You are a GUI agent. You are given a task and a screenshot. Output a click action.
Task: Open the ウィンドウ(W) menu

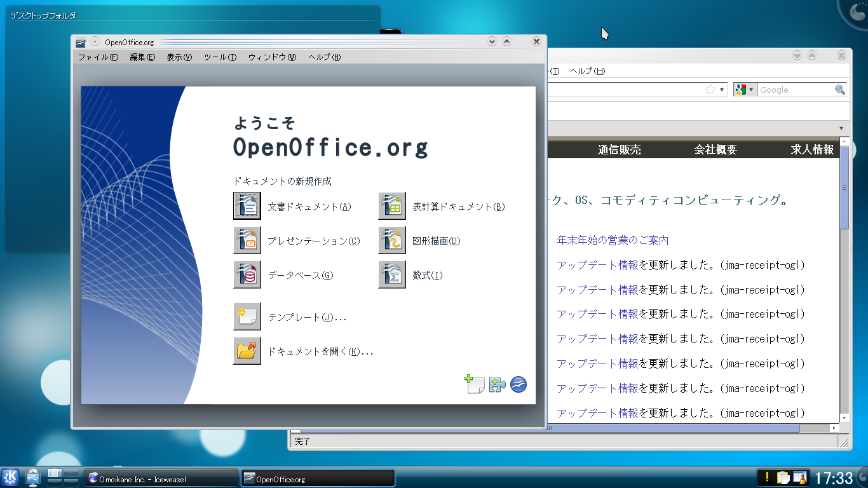coord(272,57)
